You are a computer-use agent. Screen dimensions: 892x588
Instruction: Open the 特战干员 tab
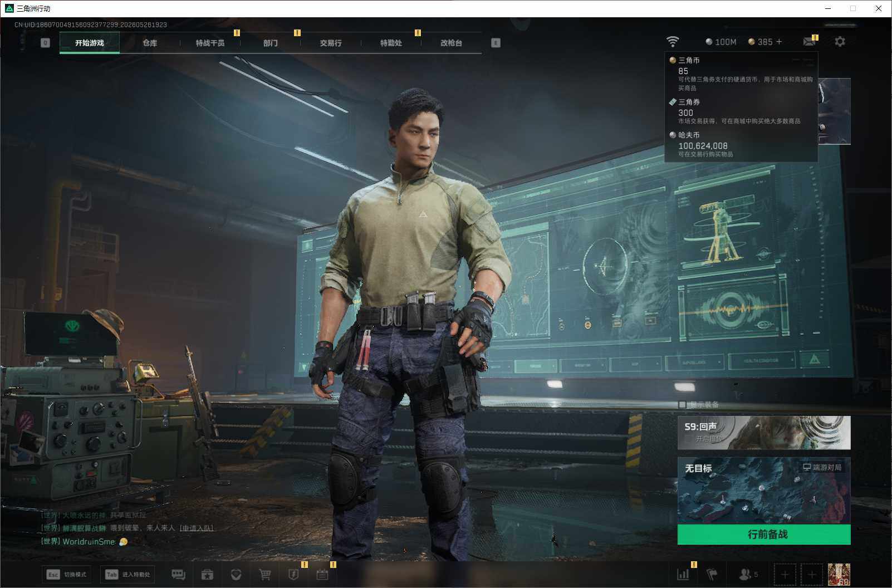point(210,43)
